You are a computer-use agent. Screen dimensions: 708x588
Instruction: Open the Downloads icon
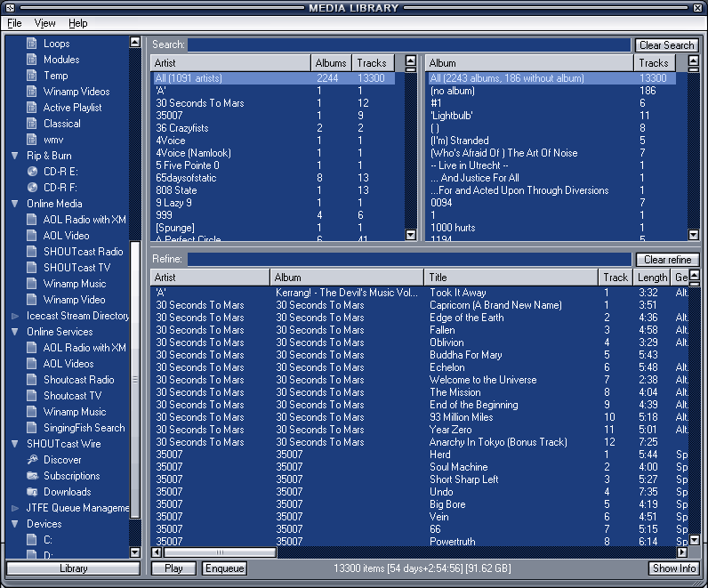[32, 492]
